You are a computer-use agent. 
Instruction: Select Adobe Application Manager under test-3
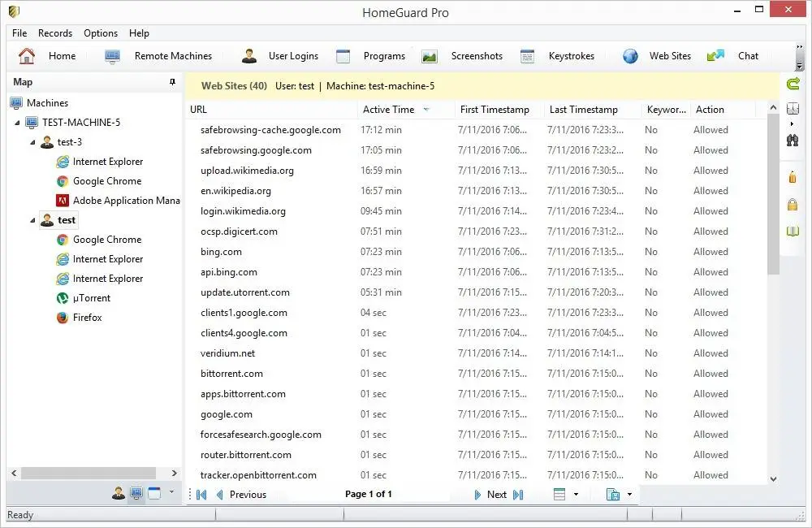[x=118, y=201]
